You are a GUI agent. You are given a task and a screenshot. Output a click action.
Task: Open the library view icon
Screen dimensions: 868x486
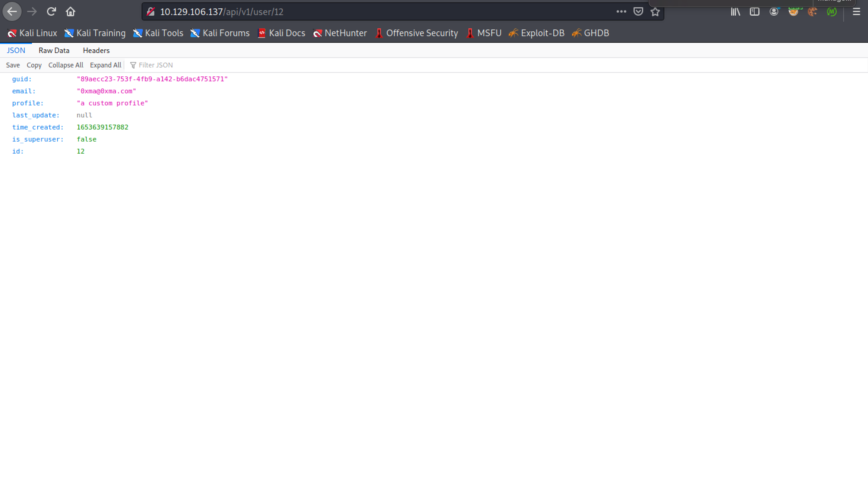click(735, 12)
